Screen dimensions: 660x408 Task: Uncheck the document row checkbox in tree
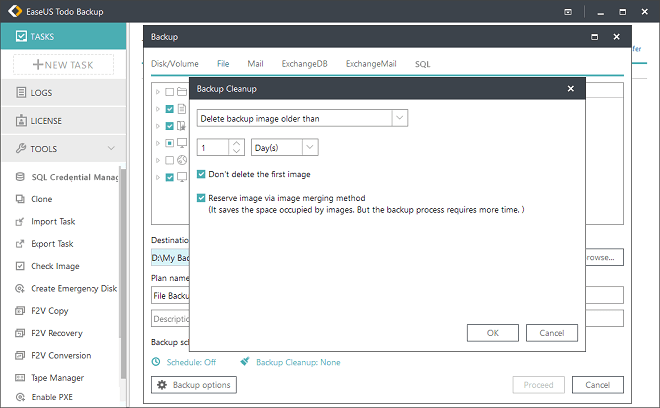click(170, 109)
